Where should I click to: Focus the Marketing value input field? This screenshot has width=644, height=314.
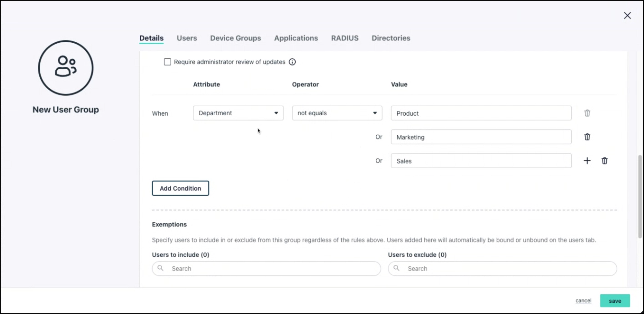point(481,137)
